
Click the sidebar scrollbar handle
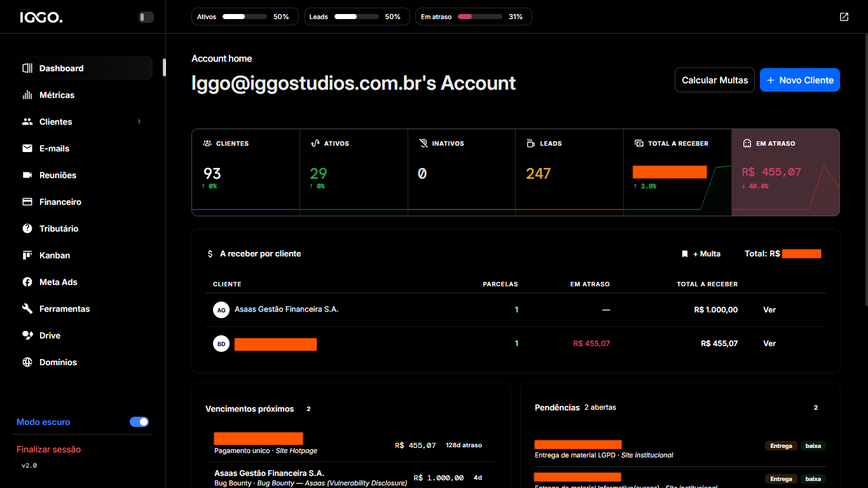[164, 67]
